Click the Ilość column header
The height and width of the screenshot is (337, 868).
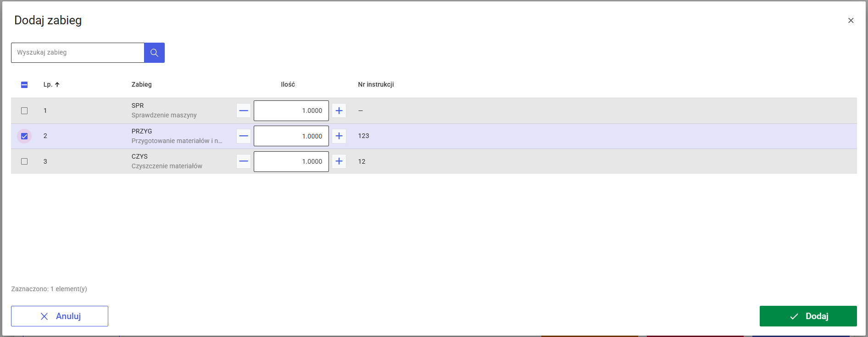click(x=288, y=84)
